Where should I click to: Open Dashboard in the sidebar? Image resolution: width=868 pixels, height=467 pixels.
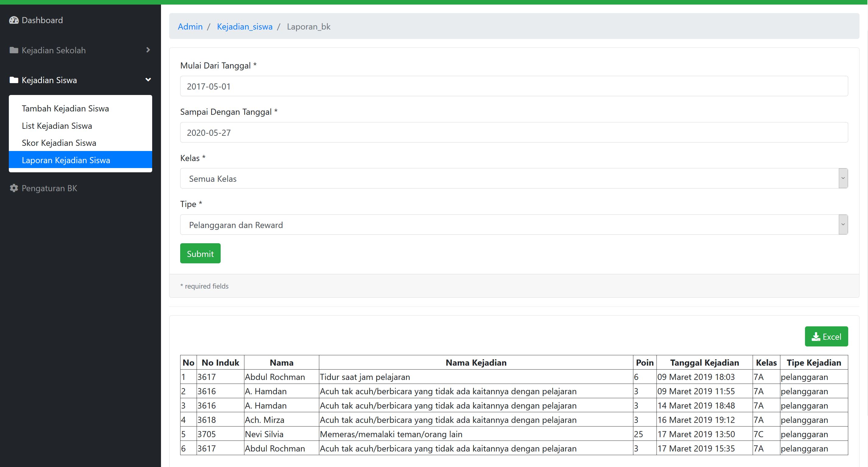[x=42, y=20]
